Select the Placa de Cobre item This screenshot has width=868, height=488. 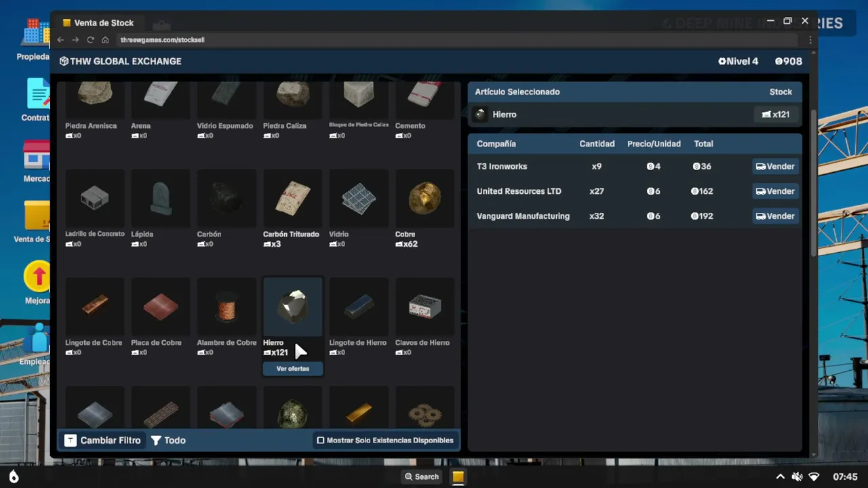coord(160,307)
